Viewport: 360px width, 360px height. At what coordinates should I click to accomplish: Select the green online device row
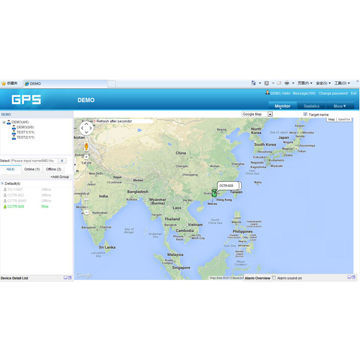pos(27,206)
